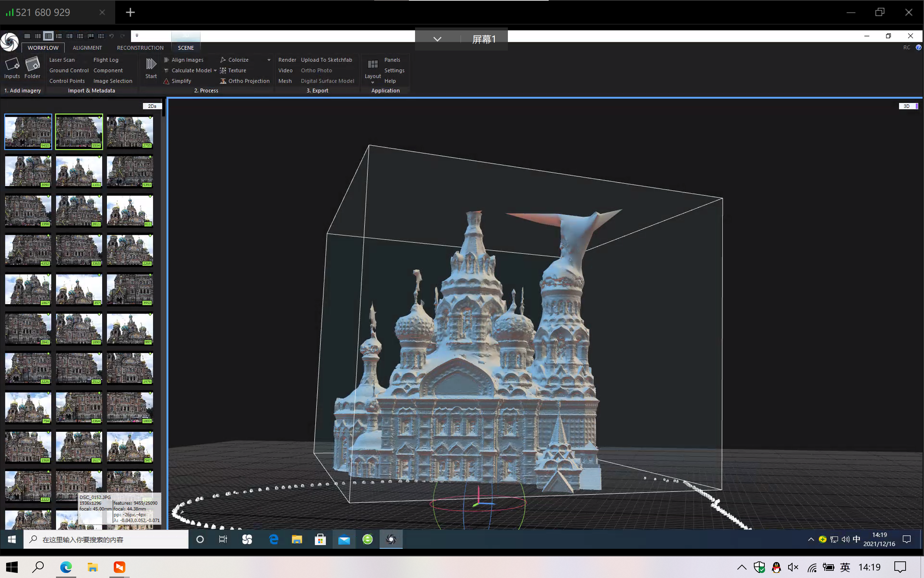Expand the Calculate Model dropdown
The image size is (924, 578).
click(215, 70)
